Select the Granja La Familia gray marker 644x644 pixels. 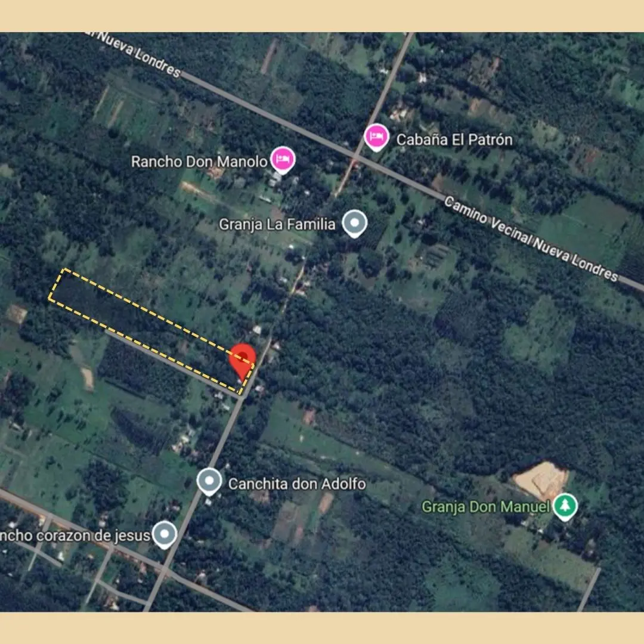[x=354, y=224]
